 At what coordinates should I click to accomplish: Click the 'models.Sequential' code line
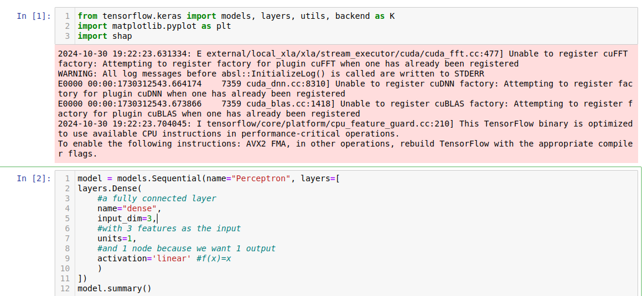208,179
